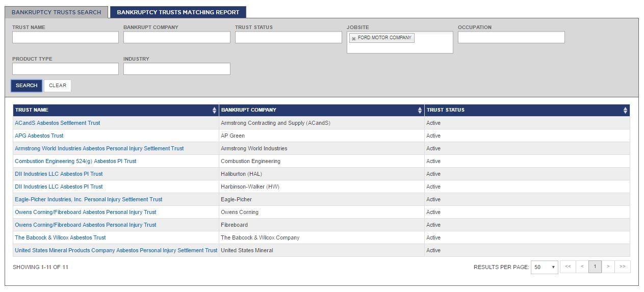Viewport: 644px width, 292px height.
Task: Focus the Product Type input field
Action: (65, 69)
